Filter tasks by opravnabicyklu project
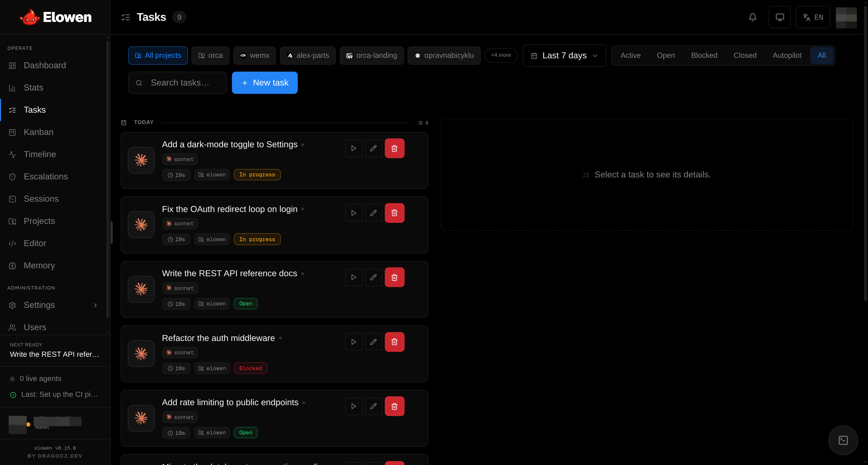The height and width of the screenshot is (465, 868). pos(444,56)
